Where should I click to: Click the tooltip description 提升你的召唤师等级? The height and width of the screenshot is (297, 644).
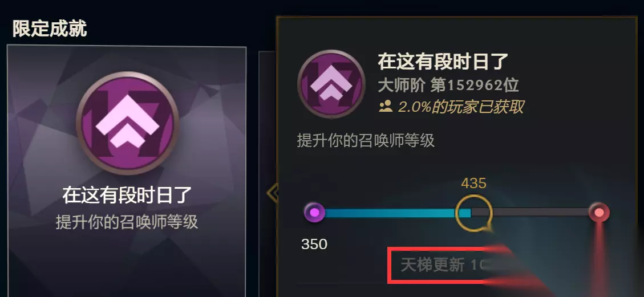(x=366, y=141)
